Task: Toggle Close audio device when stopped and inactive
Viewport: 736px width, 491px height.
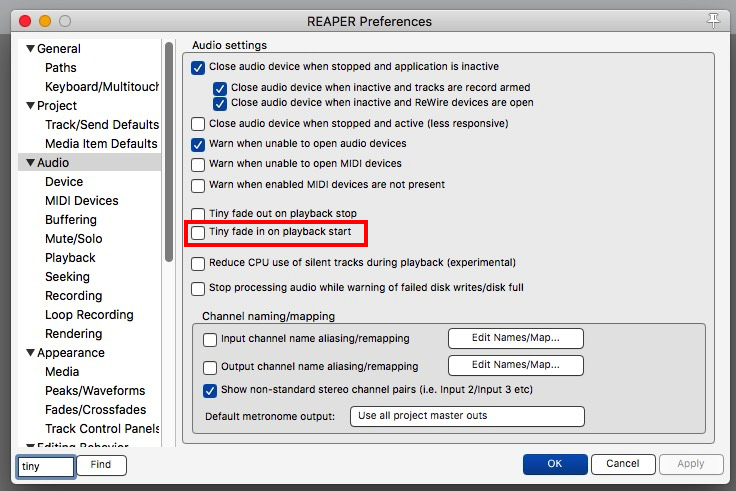Action: (x=198, y=68)
